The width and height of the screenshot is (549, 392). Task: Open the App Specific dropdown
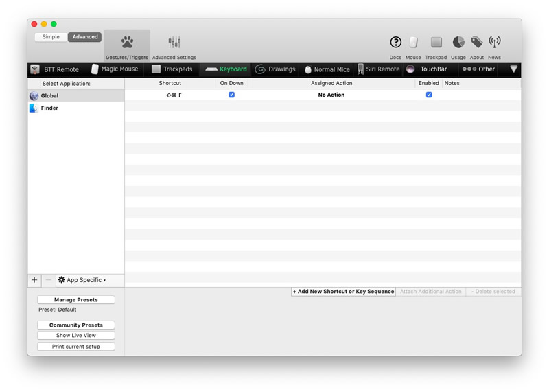(x=82, y=280)
